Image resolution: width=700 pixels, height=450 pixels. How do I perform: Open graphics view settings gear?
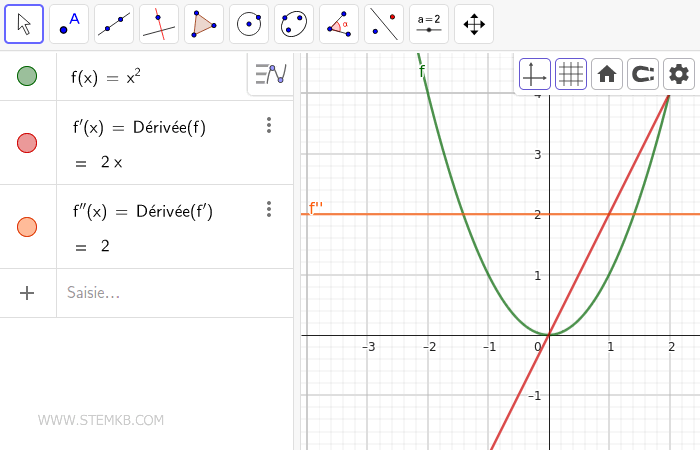679,74
